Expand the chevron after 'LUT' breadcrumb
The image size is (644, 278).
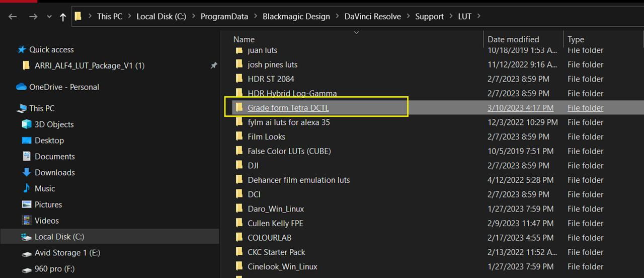tap(478, 17)
